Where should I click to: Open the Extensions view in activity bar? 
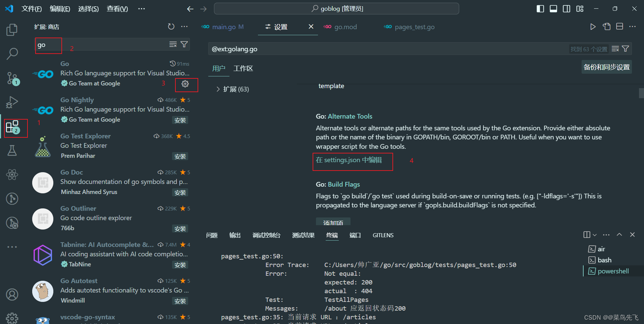pos(13,127)
